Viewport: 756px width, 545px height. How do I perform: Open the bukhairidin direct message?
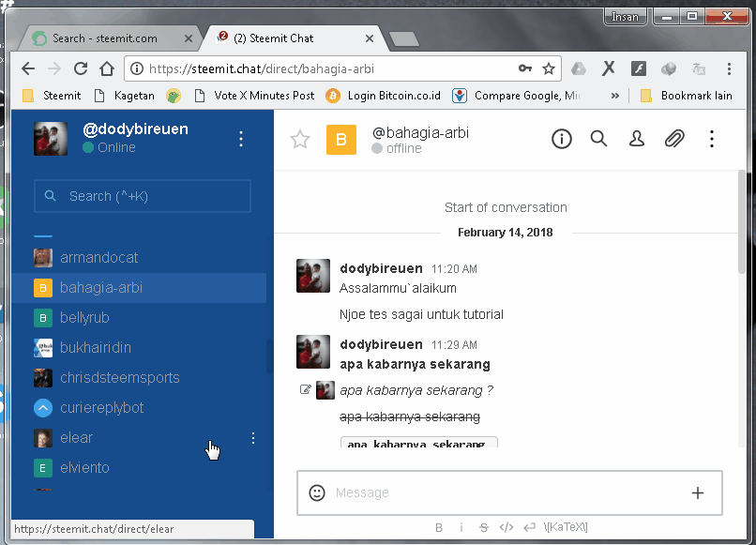coord(139,348)
